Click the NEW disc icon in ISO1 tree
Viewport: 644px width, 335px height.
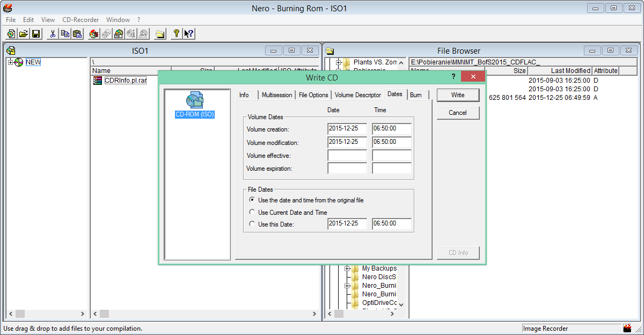(19, 62)
